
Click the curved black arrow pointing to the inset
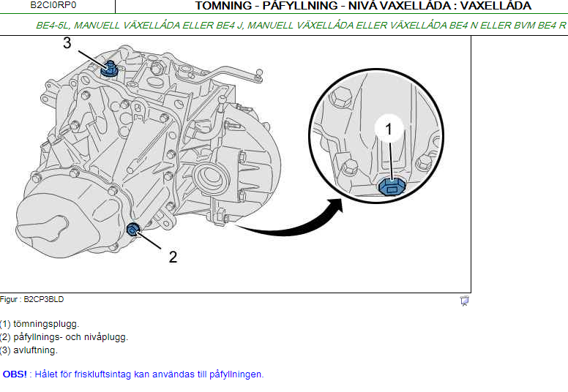290,221
